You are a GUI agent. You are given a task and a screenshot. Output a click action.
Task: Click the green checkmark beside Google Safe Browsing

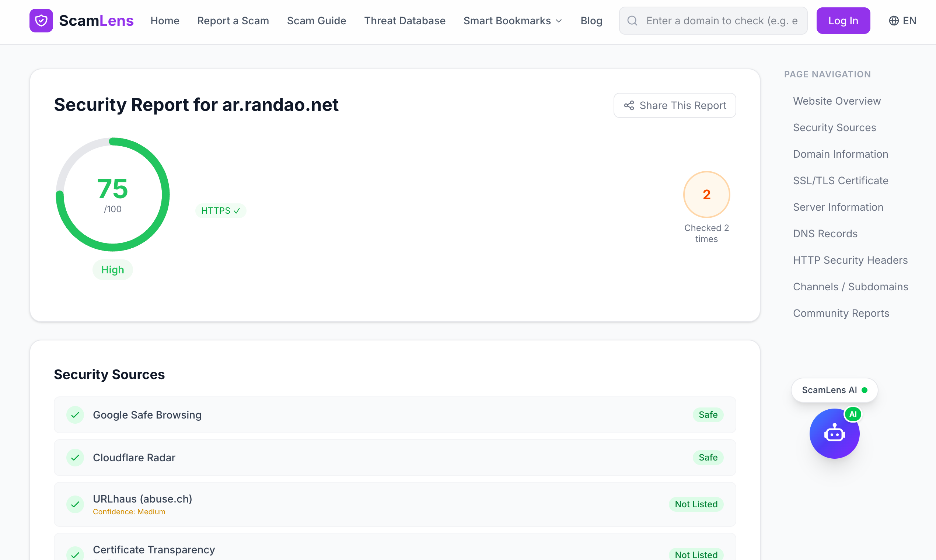pyautogui.click(x=75, y=415)
